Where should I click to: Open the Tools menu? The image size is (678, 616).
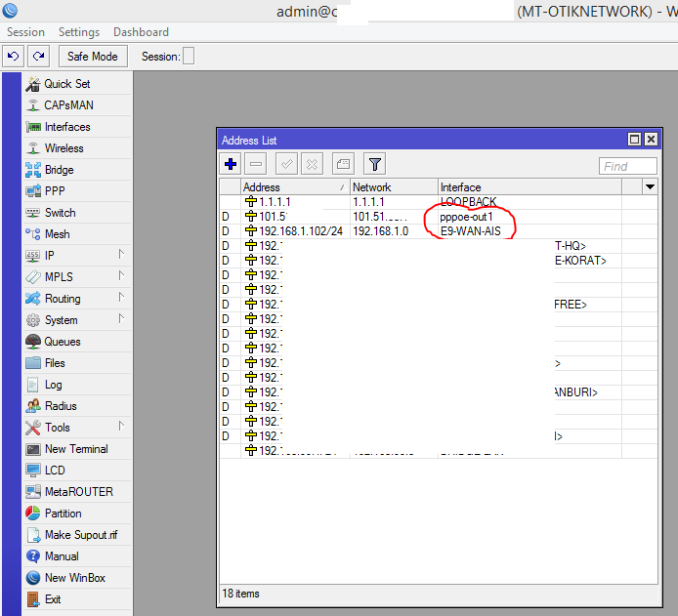pyautogui.click(x=77, y=428)
